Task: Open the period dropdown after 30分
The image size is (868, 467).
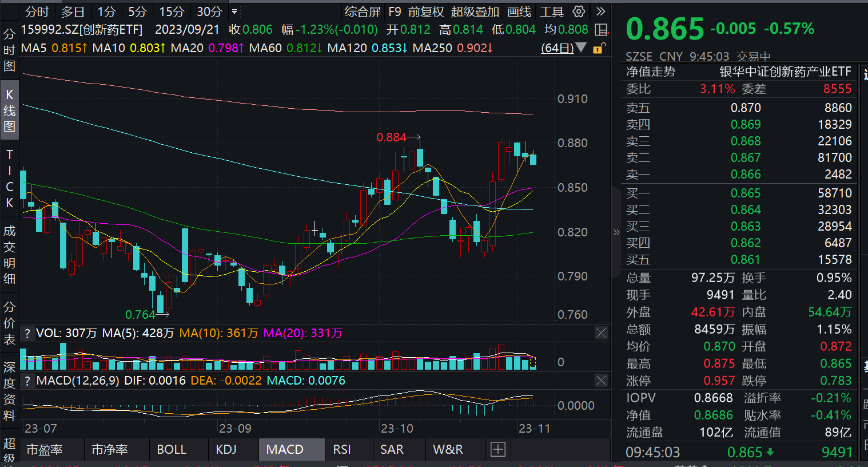Action: click(x=234, y=11)
